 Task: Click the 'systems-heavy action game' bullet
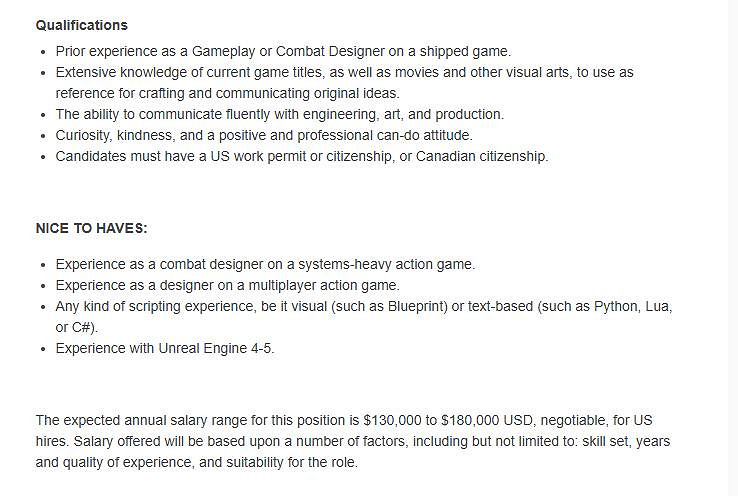pos(265,265)
